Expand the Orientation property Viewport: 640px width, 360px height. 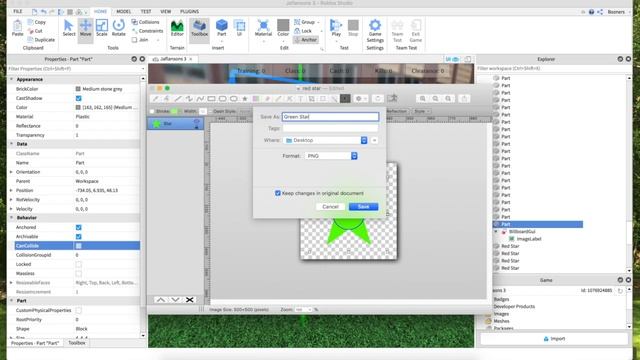[11, 172]
